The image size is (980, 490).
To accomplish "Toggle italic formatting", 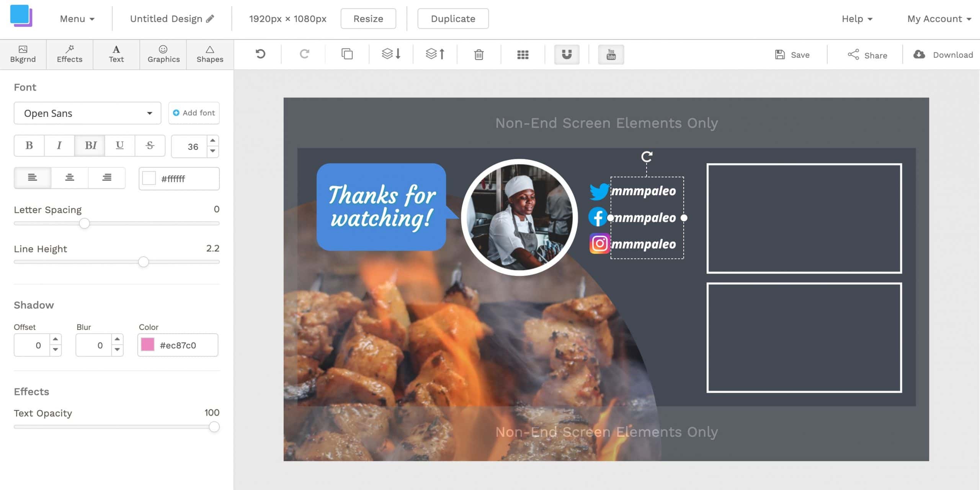I will pyautogui.click(x=59, y=146).
